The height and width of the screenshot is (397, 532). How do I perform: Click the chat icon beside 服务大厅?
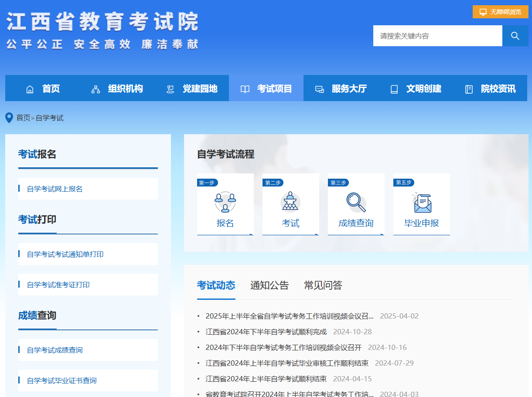320,89
